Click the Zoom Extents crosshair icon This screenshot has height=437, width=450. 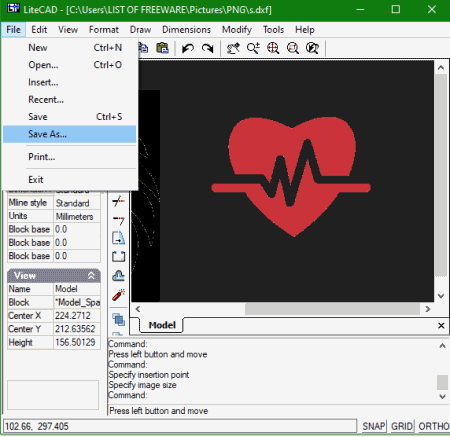pos(273,48)
